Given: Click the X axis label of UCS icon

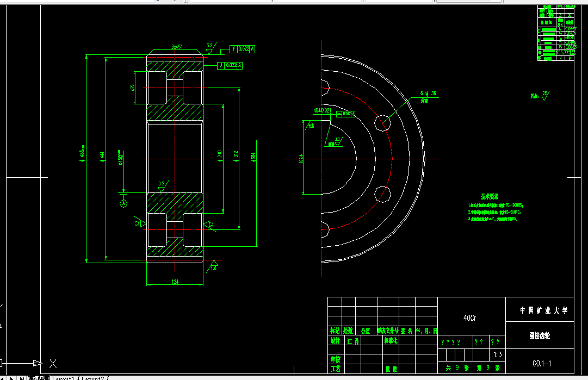Looking at the screenshot, I should pos(53,364).
